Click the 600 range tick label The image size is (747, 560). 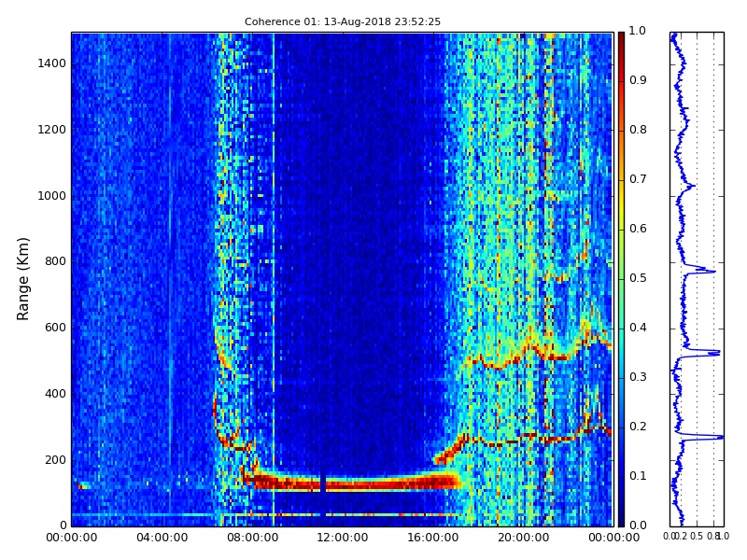click(x=55, y=328)
